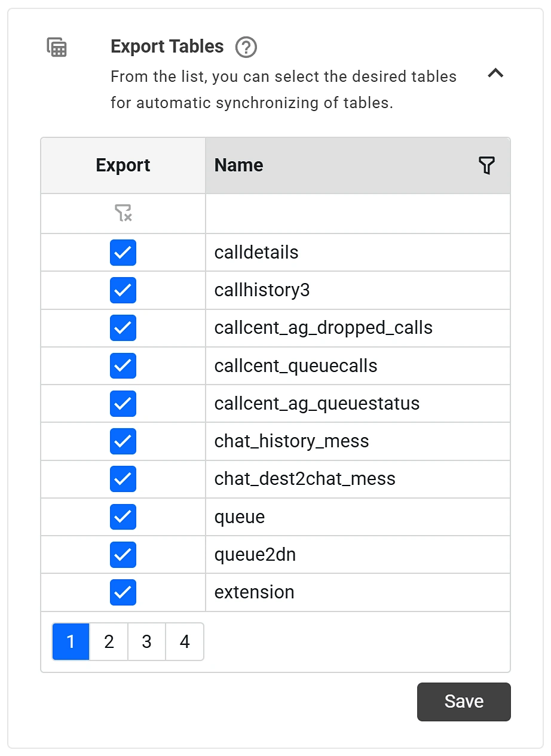Toggle callcent_ag_dropped_calls export checkbox

tap(123, 328)
